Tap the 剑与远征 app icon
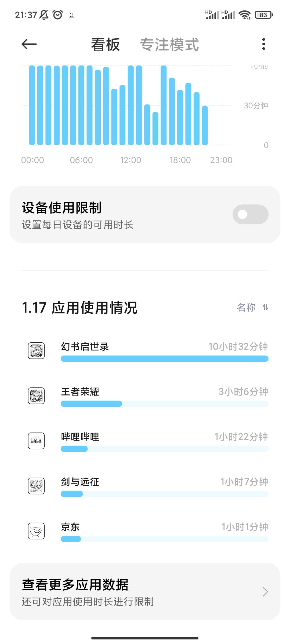The image size is (290, 644). coord(36,486)
